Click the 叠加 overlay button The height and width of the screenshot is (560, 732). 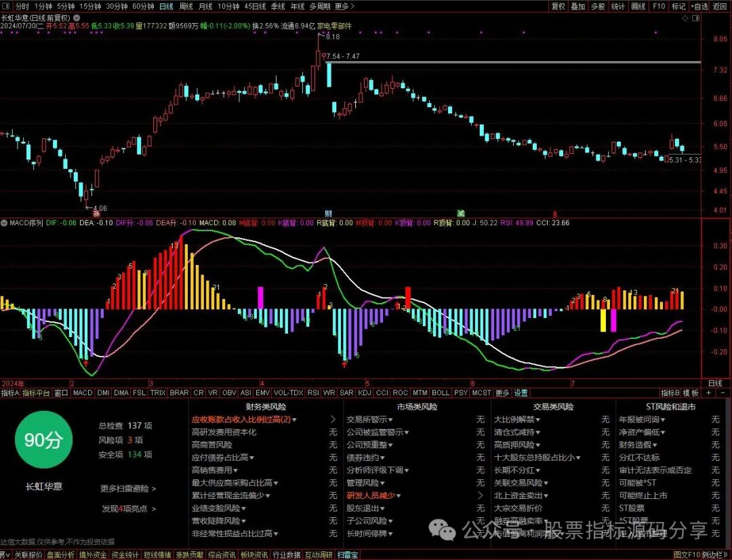coord(578,6)
